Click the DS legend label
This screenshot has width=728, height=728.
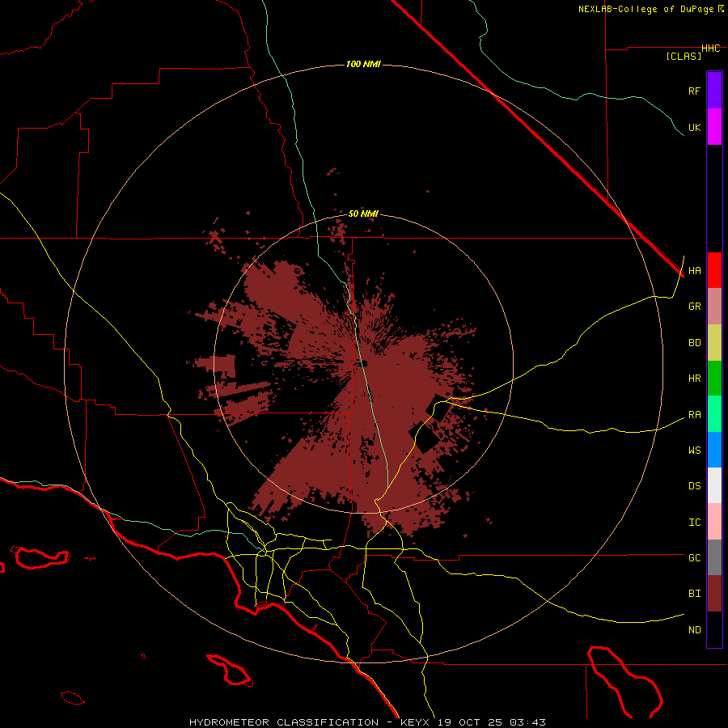[x=695, y=486]
